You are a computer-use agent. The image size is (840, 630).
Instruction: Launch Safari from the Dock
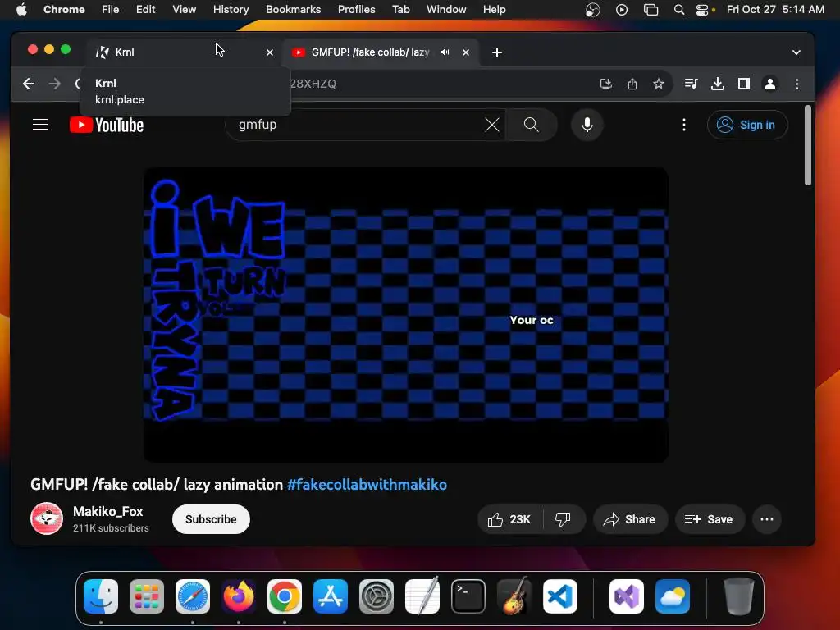(x=193, y=596)
